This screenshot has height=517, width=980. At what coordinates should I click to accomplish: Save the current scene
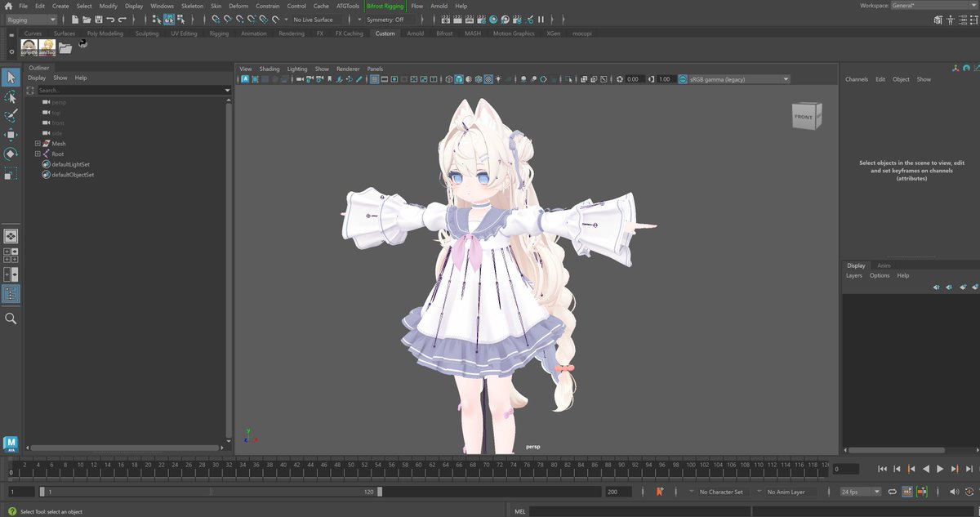point(99,20)
